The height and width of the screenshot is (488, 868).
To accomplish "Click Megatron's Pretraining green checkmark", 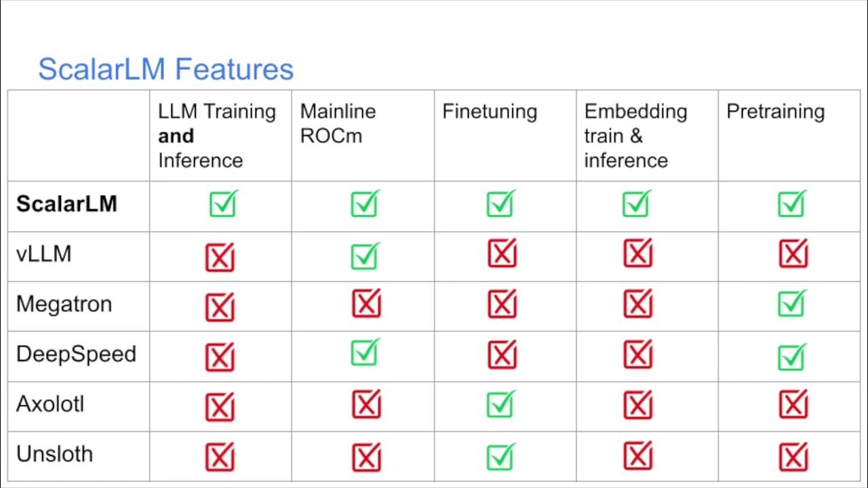I will click(x=791, y=304).
